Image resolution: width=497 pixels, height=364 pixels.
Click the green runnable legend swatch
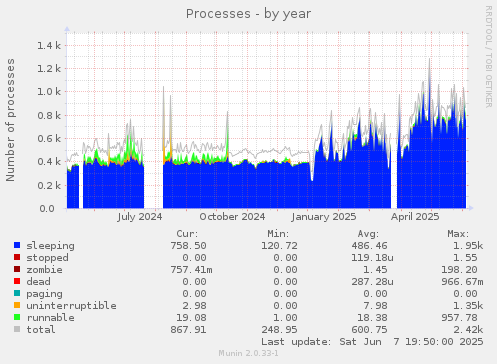pos(17,317)
